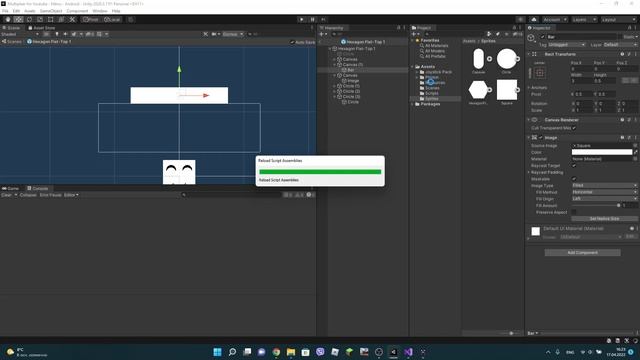The image size is (640, 360).
Task: Open the Assets menu
Action: [30, 11]
